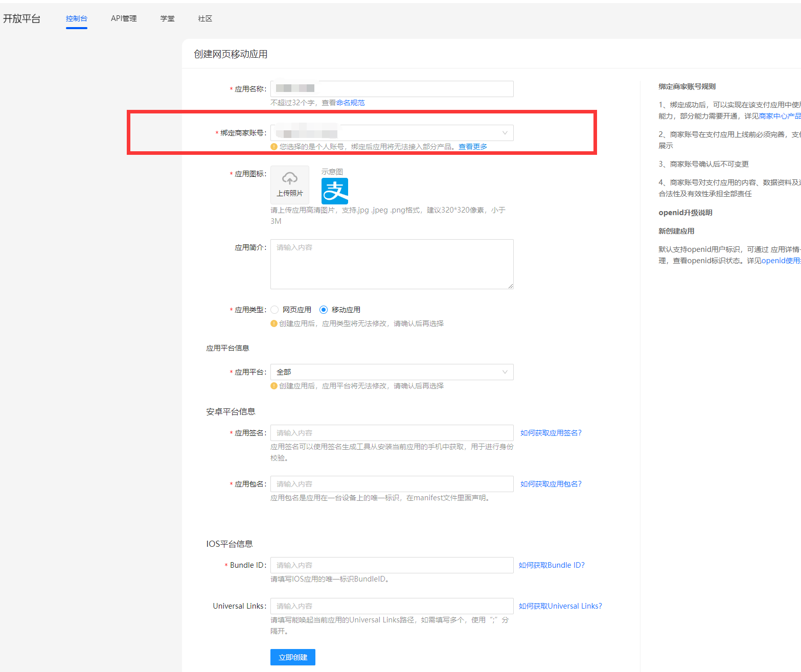Expand the 绑定商家账号 dropdown
801x672 pixels.
pos(392,133)
